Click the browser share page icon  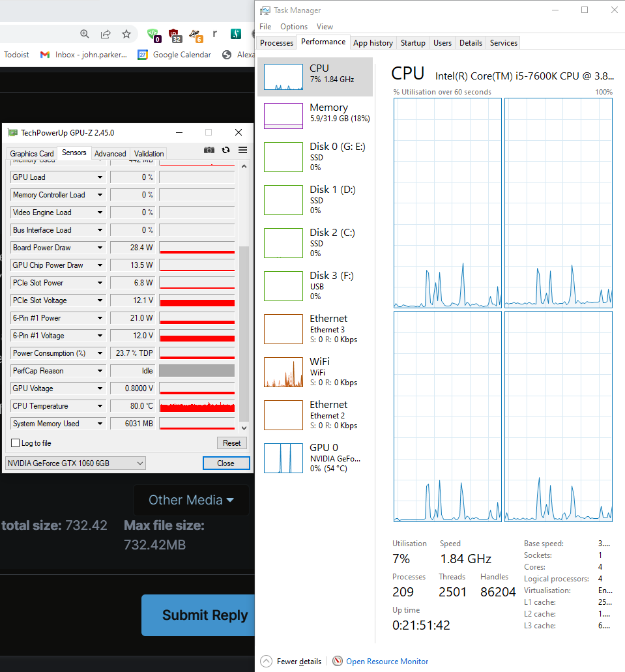(x=106, y=34)
